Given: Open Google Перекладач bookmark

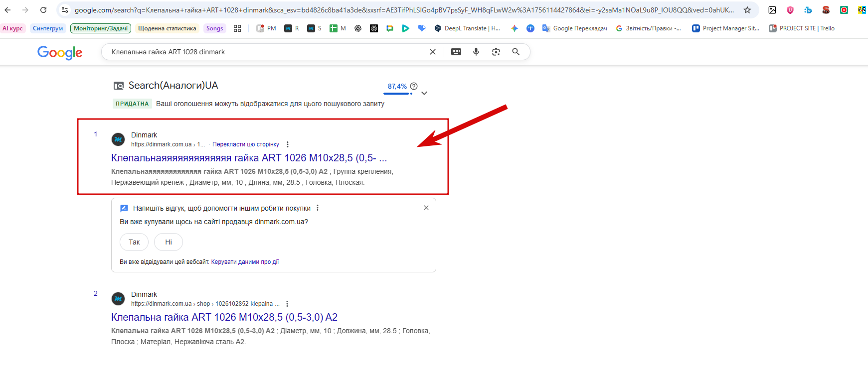Looking at the screenshot, I should [x=575, y=28].
